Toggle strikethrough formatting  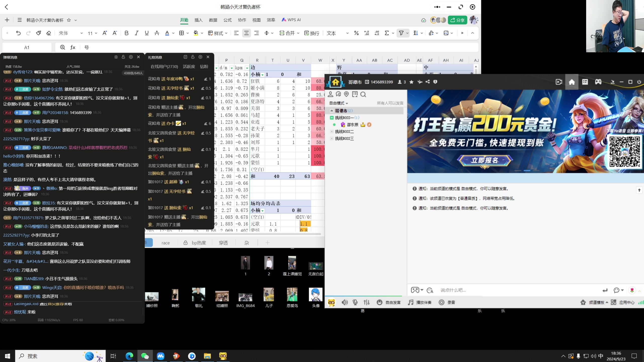157,33
